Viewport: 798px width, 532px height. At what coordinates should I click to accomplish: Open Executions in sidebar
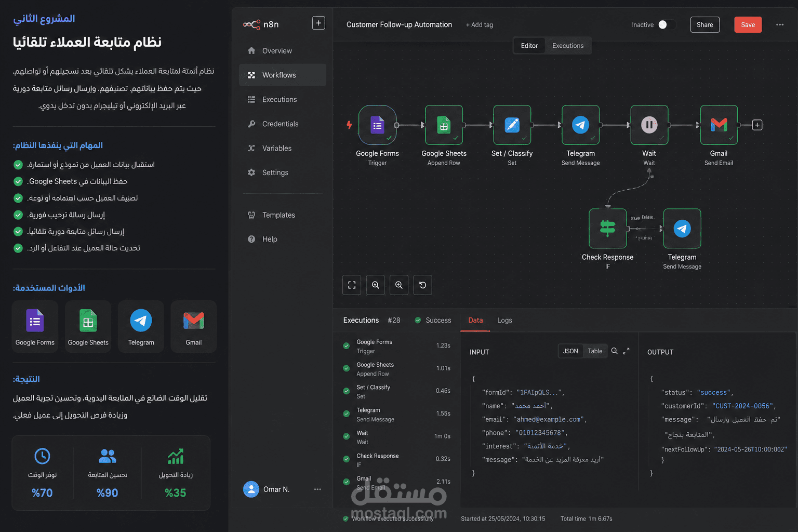click(283, 99)
